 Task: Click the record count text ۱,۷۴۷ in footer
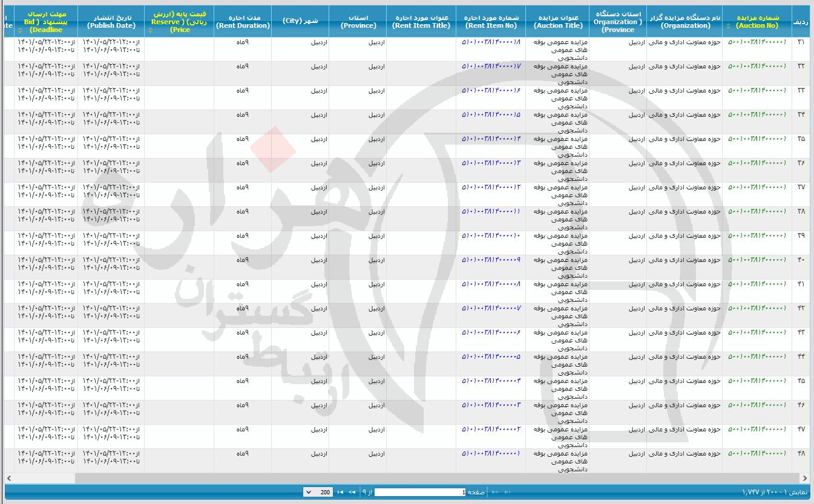coord(752,492)
